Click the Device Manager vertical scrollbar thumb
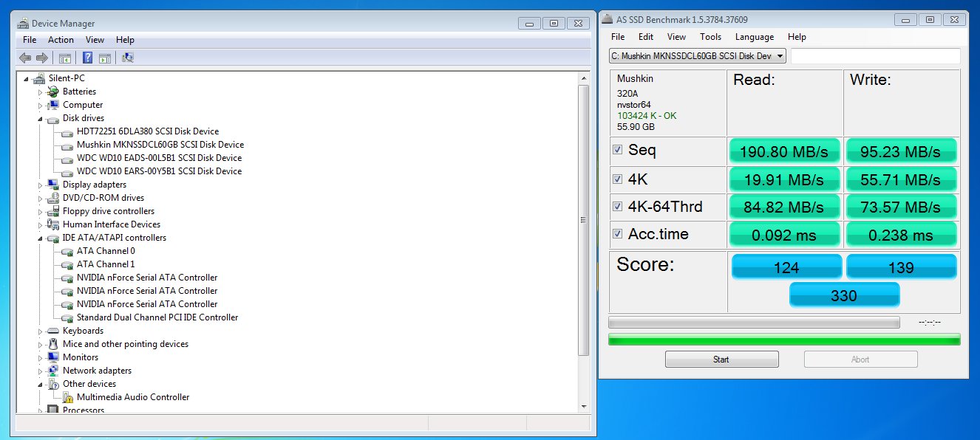Image resolution: width=980 pixels, height=440 pixels. [x=584, y=220]
